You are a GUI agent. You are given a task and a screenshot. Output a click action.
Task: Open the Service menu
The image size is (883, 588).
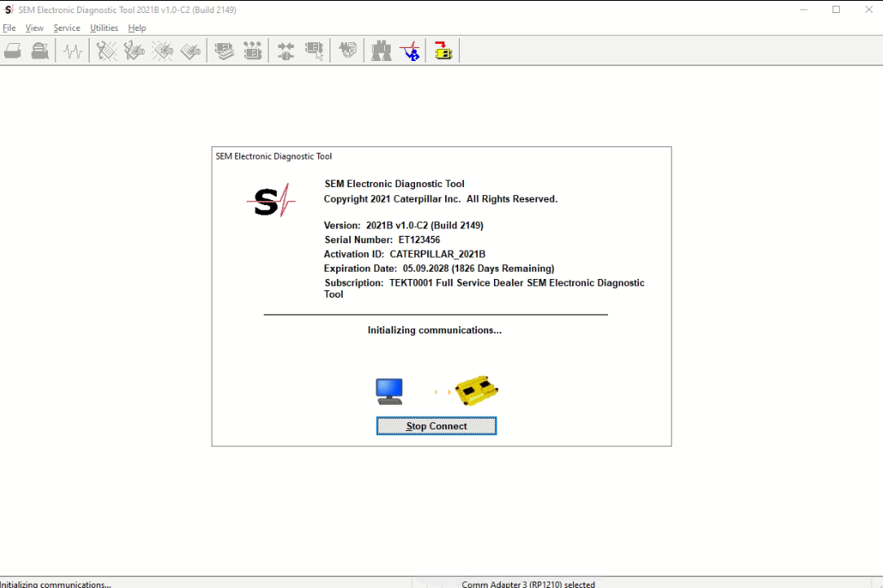click(67, 28)
